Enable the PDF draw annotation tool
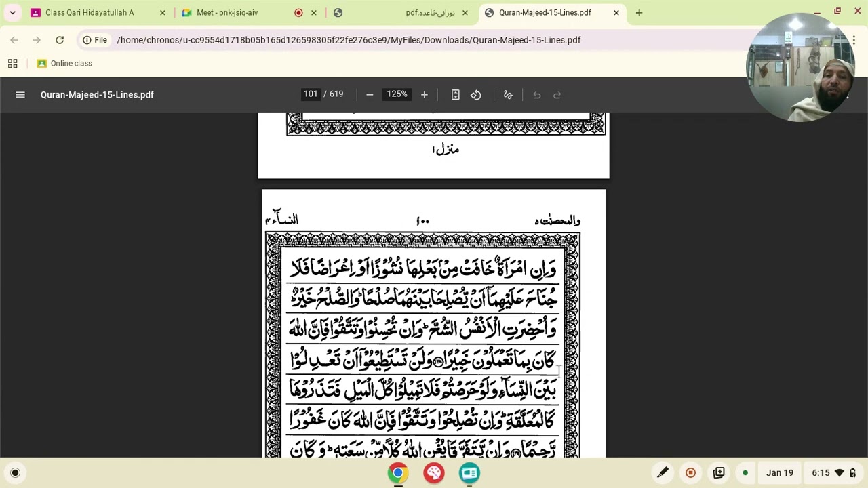Viewport: 868px width, 488px height. point(508,95)
